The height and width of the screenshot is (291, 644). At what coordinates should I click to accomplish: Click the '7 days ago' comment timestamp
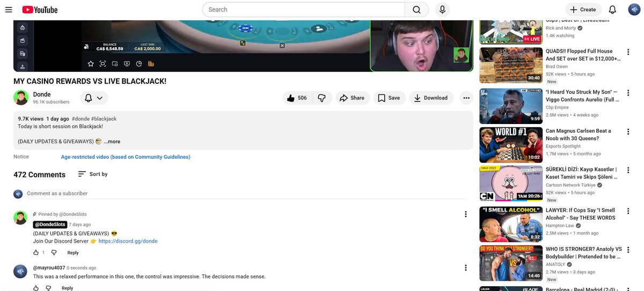coord(79,224)
